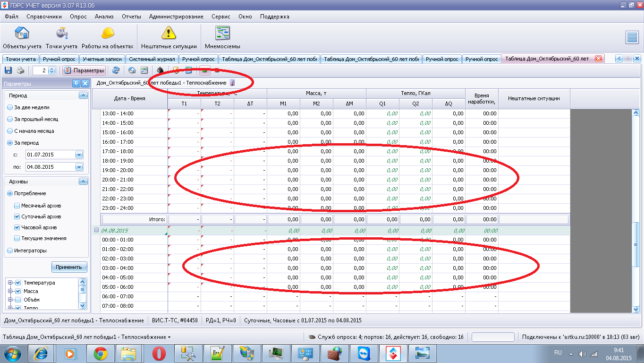Open the Справочники menu
Viewport: 644px width, 363px height.
tap(44, 17)
